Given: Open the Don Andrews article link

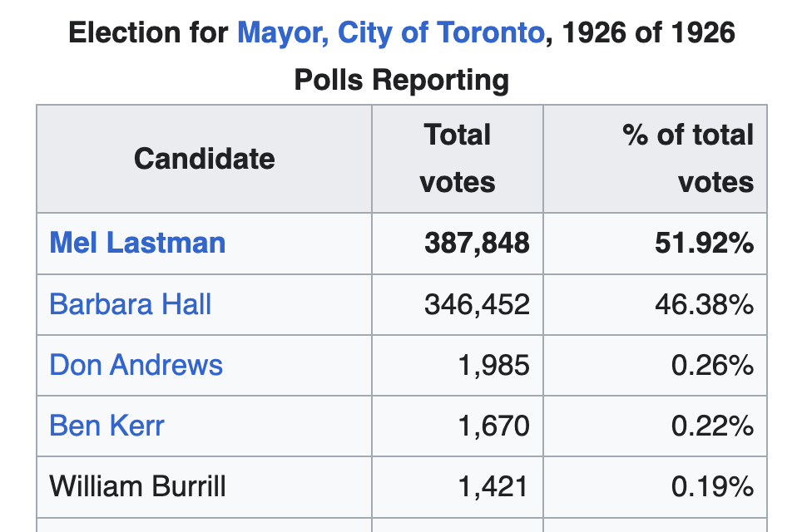Looking at the screenshot, I should (x=136, y=365).
